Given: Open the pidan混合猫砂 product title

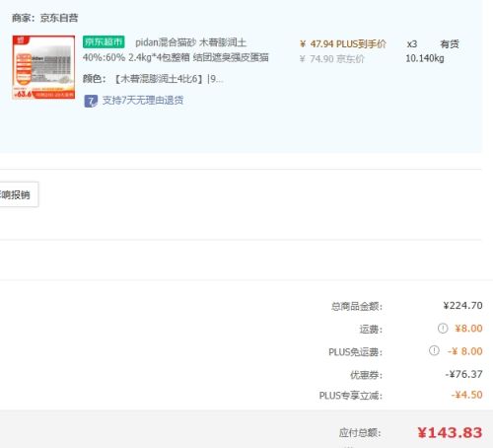Looking at the screenshot, I should [x=190, y=42].
